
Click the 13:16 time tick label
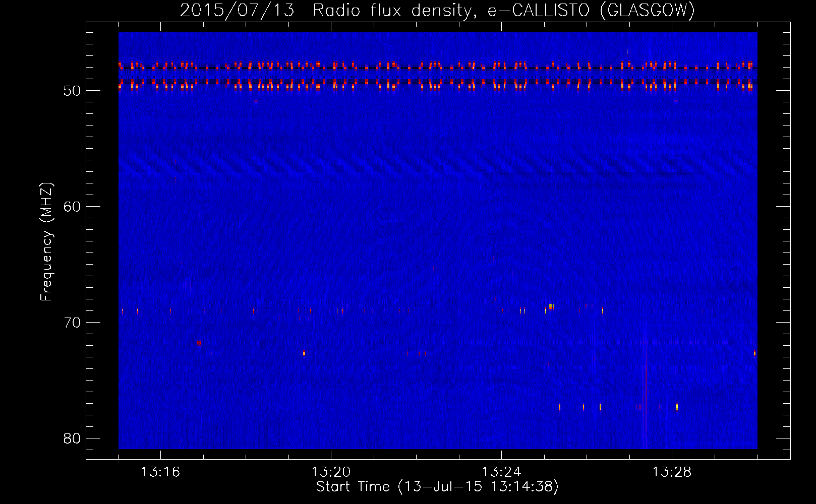tap(160, 472)
